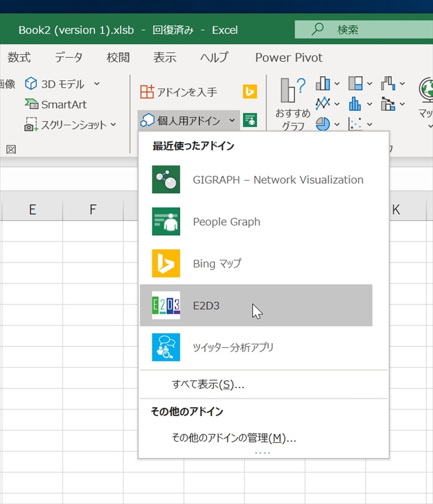
Task: Click the map globe icon
Action: pos(427,91)
